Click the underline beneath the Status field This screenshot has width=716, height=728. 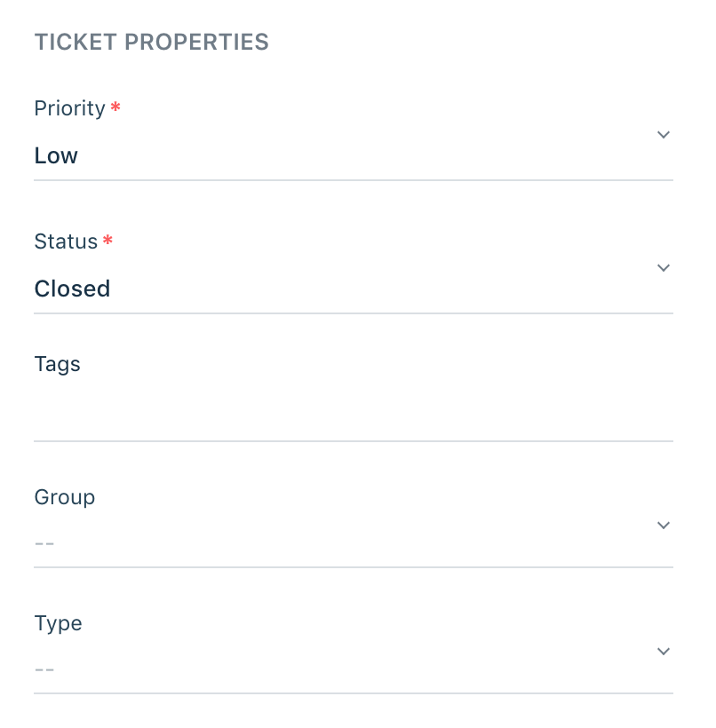point(353,313)
